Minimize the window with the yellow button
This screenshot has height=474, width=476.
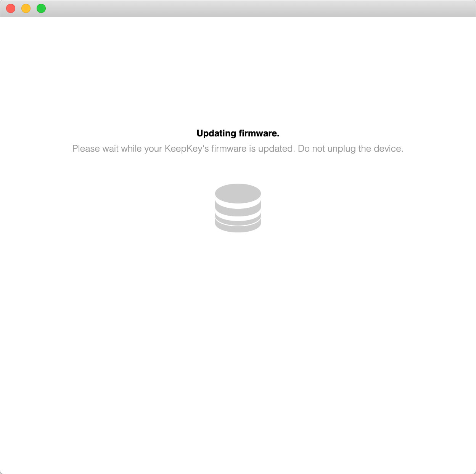click(26, 8)
